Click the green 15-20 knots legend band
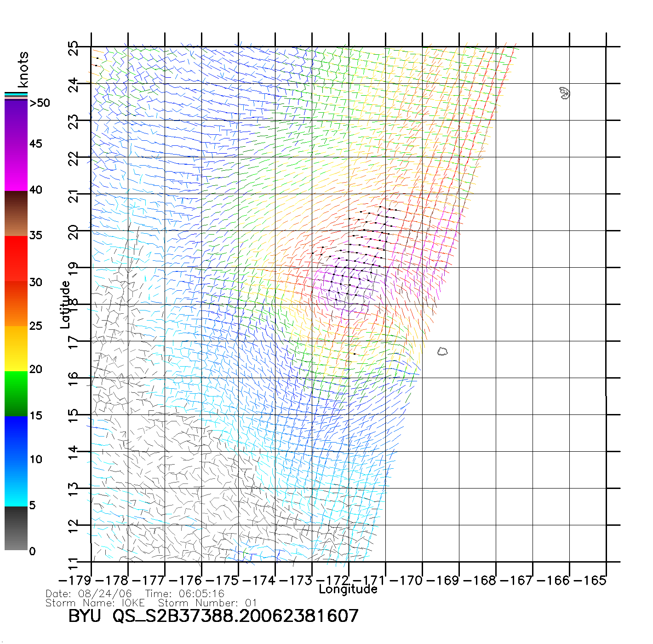 (16, 393)
